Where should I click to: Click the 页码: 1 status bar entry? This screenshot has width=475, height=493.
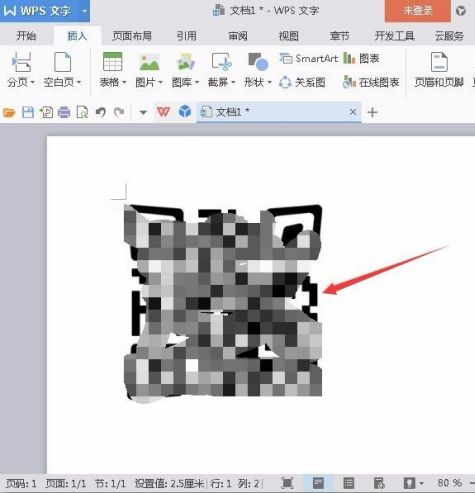pyautogui.click(x=21, y=483)
